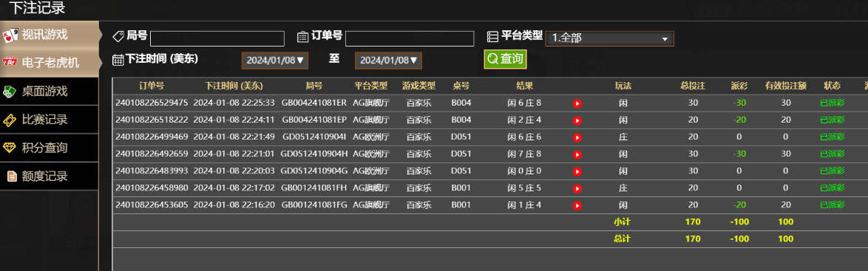Open the start date picker 2024/01/08
Image resolution: width=868 pixels, height=271 pixels.
274,61
